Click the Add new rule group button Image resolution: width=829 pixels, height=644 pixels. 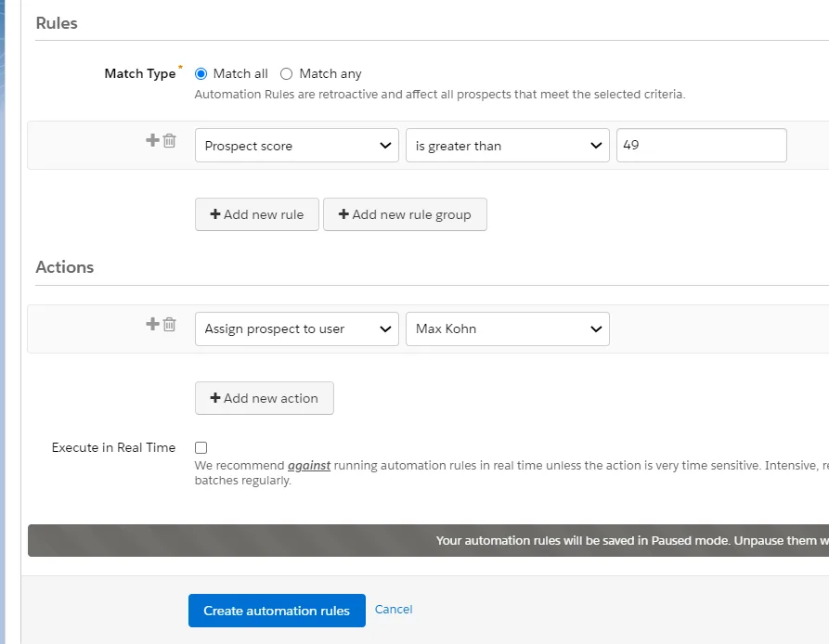(405, 213)
